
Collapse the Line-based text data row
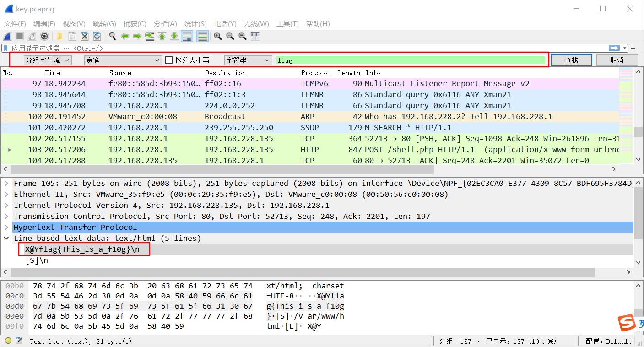[x=6, y=238]
